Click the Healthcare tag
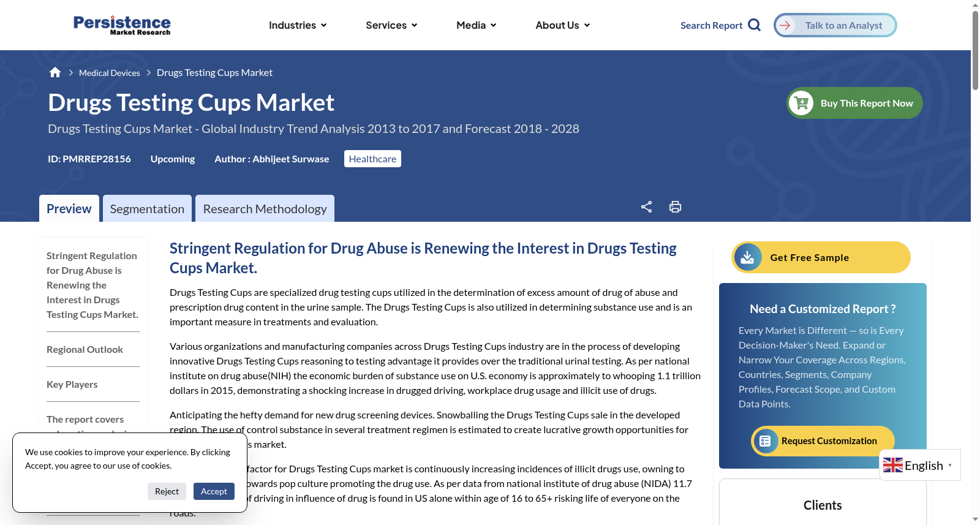980x525 pixels. (x=372, y=159)
